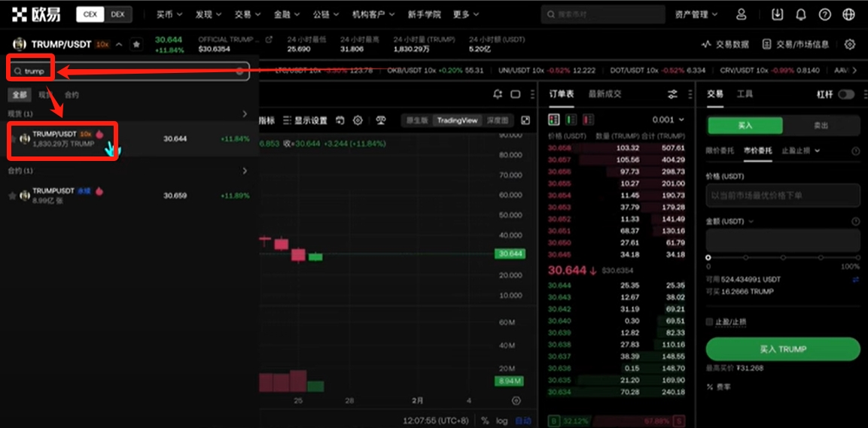868x428 pixels.
Task: Select 限价委托 order tab
Action: click(720, 150)
